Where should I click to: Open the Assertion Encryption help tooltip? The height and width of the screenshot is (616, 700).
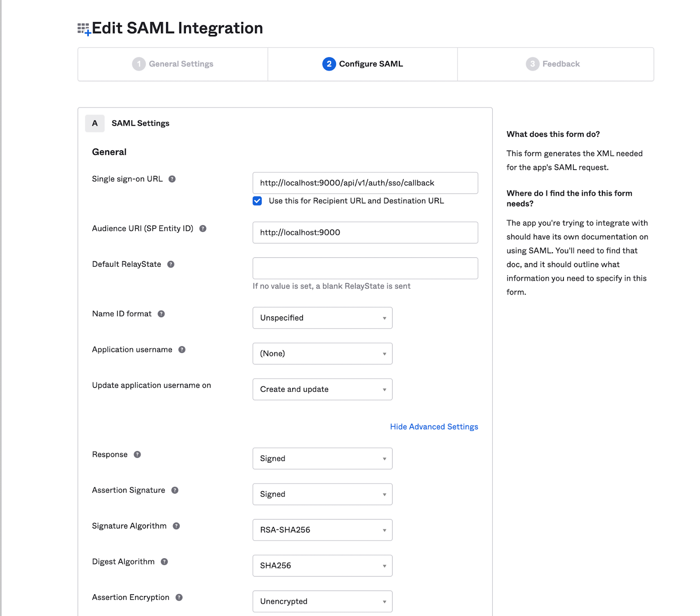point(178,597)
